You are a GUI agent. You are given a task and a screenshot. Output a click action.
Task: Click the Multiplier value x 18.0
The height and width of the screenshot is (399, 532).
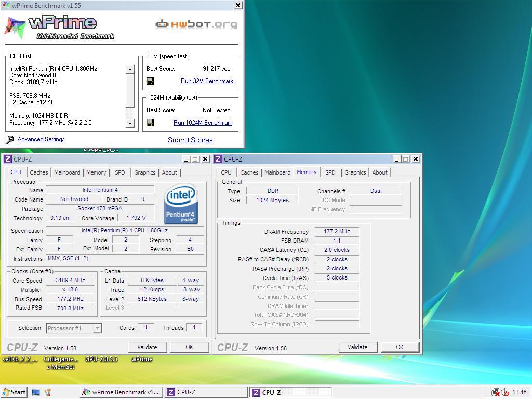[70, 290]
